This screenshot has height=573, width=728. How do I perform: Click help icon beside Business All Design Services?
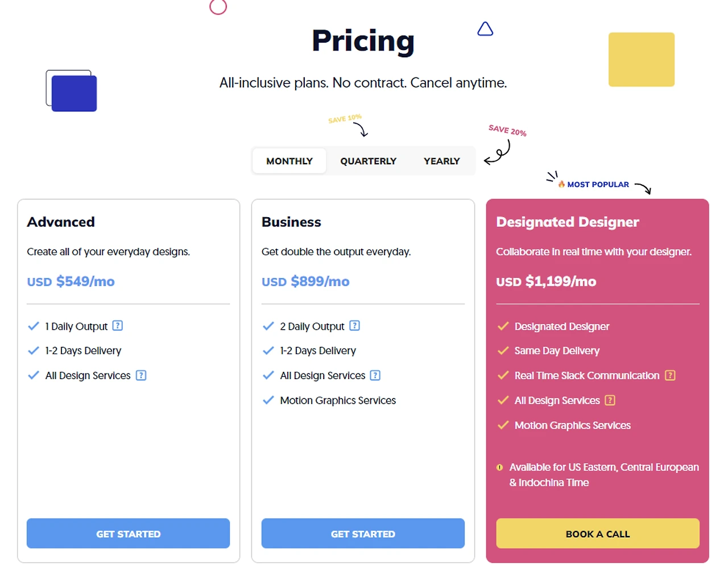(375, 375)
